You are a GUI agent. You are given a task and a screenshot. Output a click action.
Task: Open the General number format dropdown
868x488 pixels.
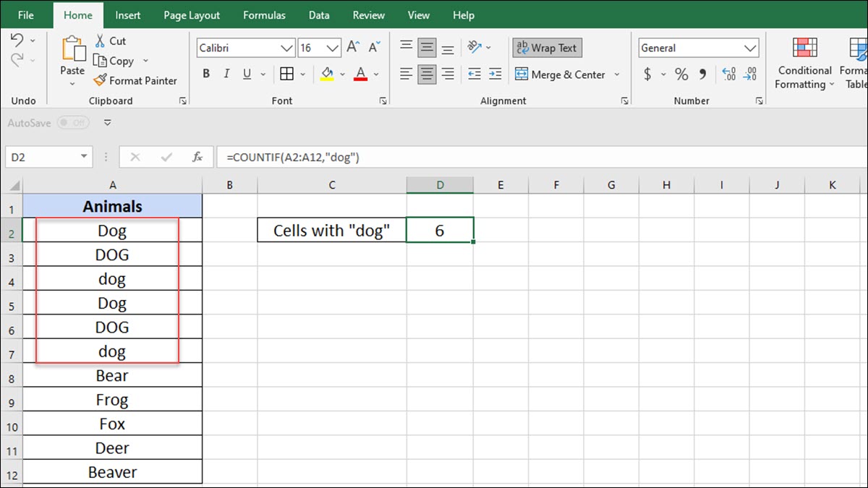pos(750,48)
